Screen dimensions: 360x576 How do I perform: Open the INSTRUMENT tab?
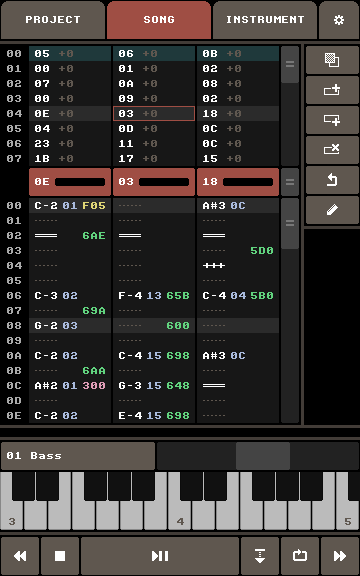click(x=265, y=20)
